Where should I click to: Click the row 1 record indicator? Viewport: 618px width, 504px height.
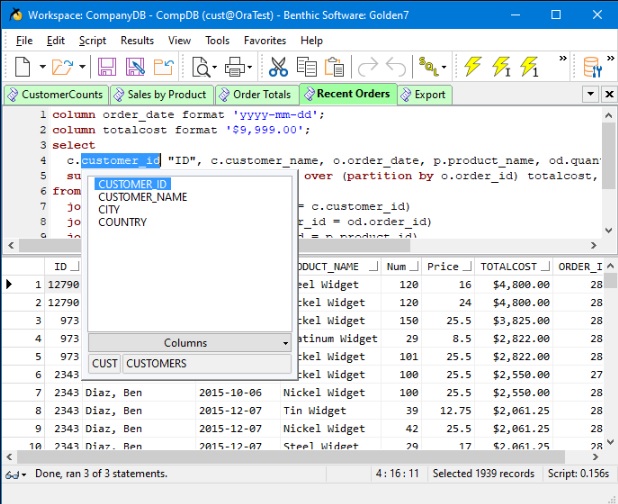[x=9, y=284]
